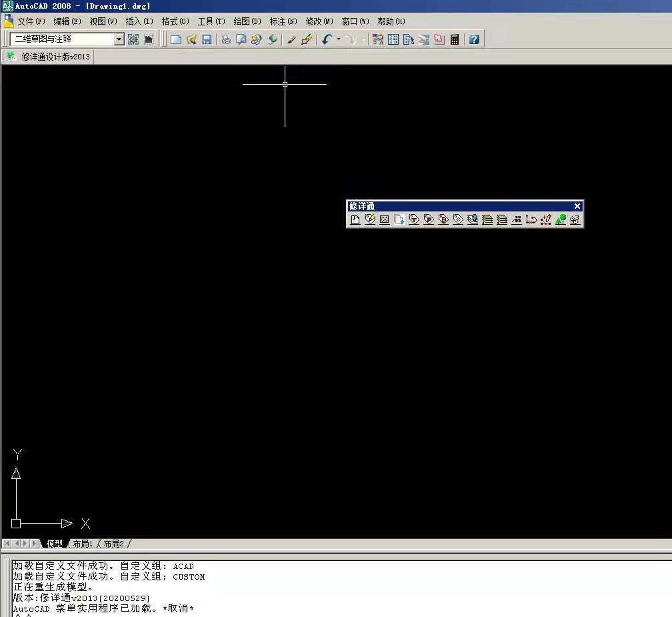Open the QuickCalc calculator icon

455,39
